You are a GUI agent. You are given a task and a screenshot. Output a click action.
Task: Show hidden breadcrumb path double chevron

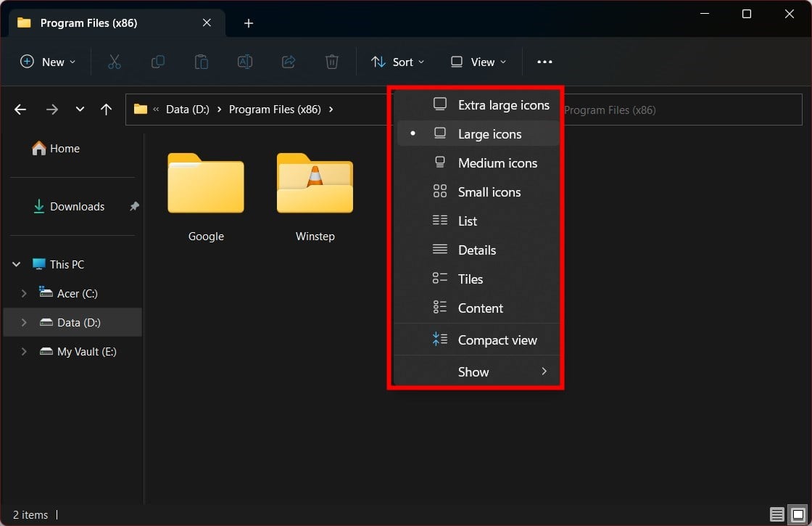[156, 110]
